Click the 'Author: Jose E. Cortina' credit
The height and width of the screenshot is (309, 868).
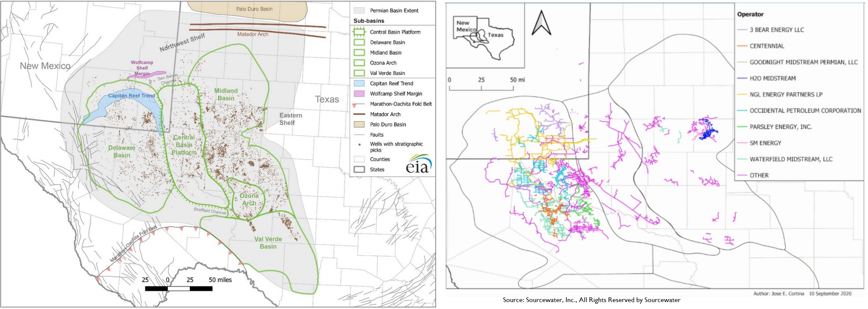coord(779,293)
